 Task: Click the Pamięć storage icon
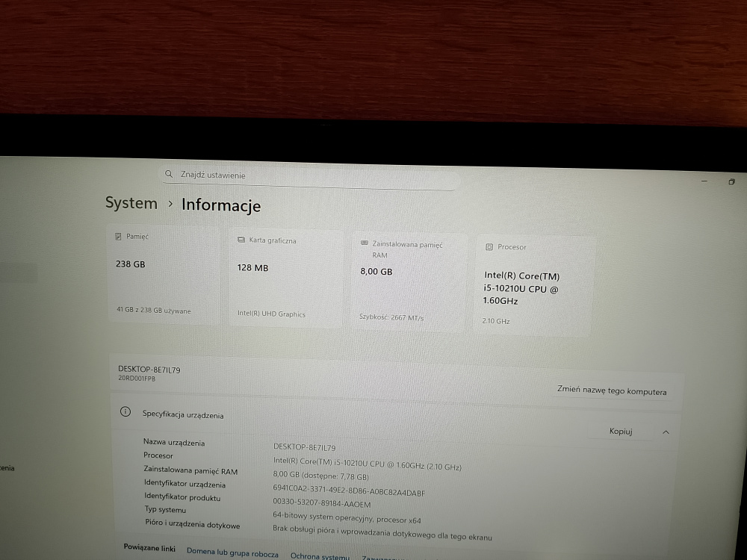click(x=118, y=237)
